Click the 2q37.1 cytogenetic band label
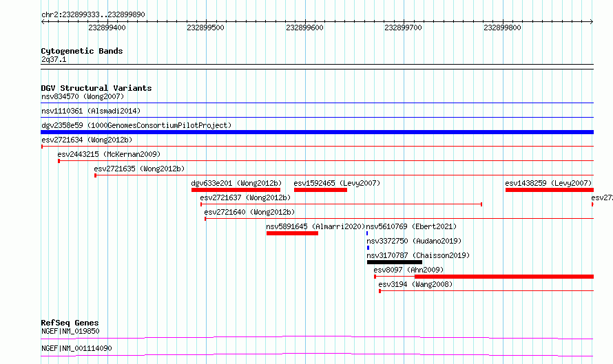Screen dimensions: 613x364 [54, 59]
